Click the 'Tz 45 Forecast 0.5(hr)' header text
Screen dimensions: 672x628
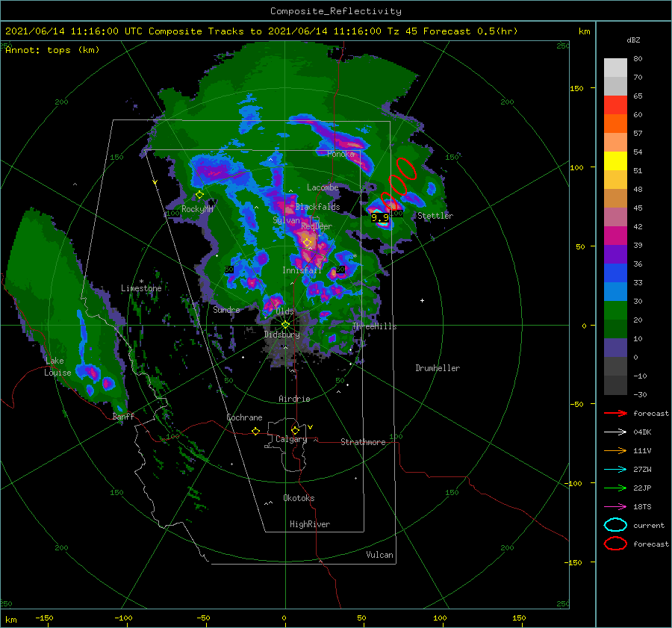tap(452, 31)
